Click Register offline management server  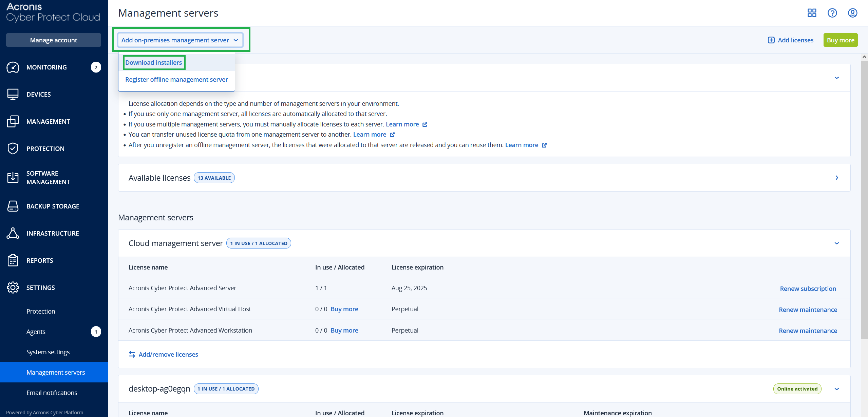tap(176, 79)
